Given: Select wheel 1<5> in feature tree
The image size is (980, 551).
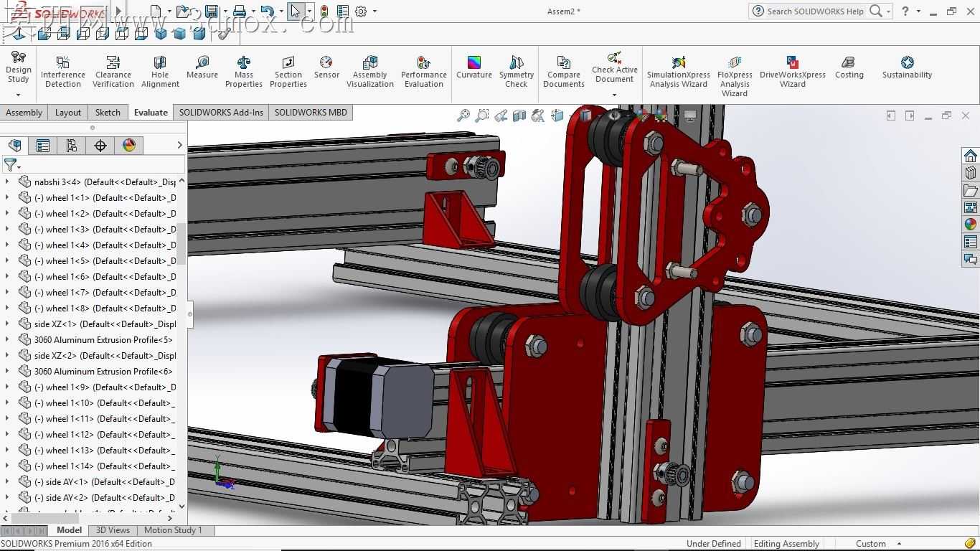Looking at the screenshot, I should coord(98,261).
